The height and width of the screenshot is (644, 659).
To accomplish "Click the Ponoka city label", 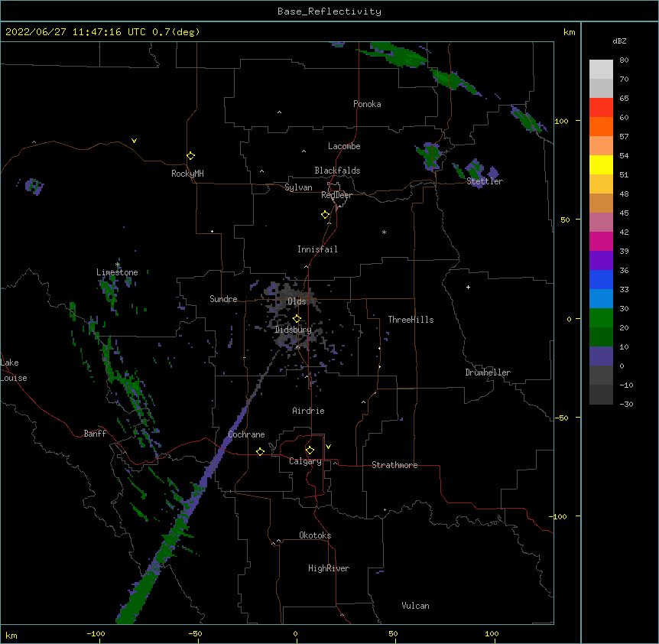I will click(x=367, y=104).
